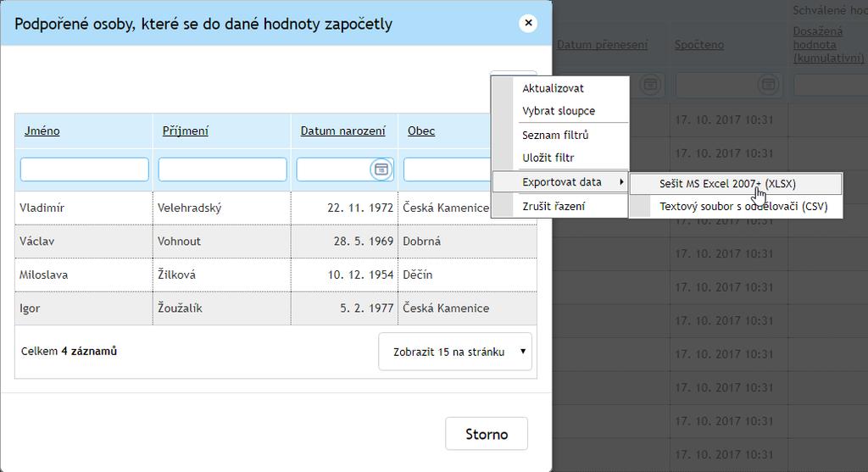Select the Vohnout surname cell

click(x=221, y=242)
